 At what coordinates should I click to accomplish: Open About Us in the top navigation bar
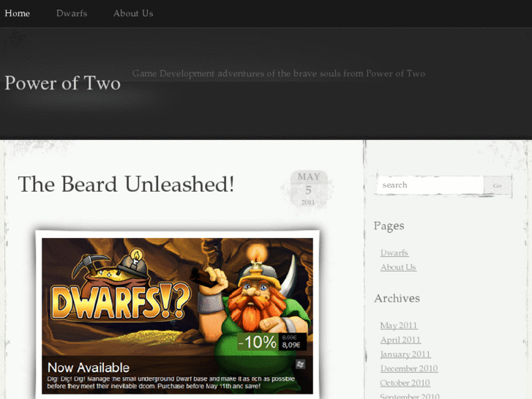click(133, 13)
